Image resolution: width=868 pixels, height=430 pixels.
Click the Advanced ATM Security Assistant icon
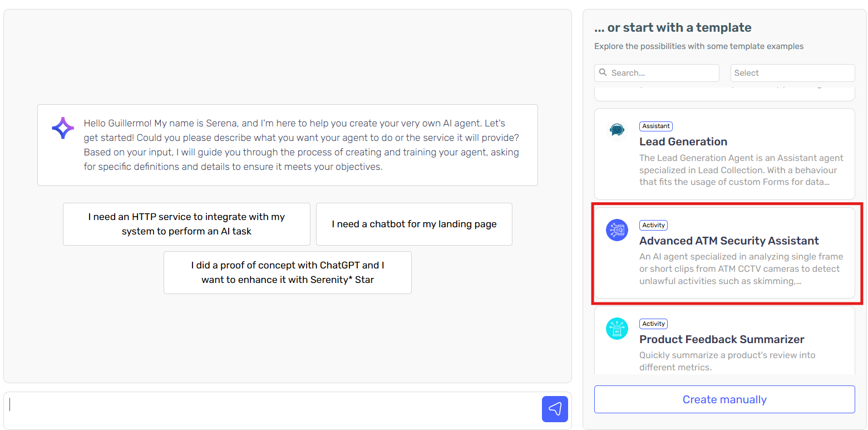617,230
